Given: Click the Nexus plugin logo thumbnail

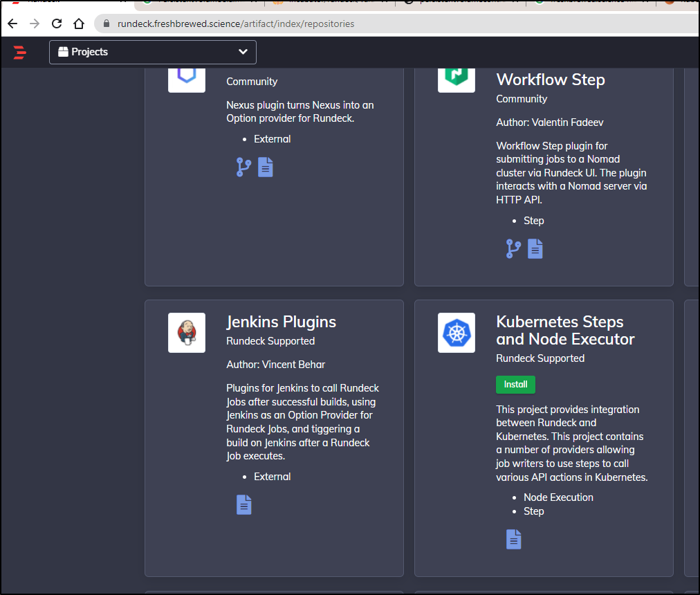Looking at the screenshot, I should 187,80.
